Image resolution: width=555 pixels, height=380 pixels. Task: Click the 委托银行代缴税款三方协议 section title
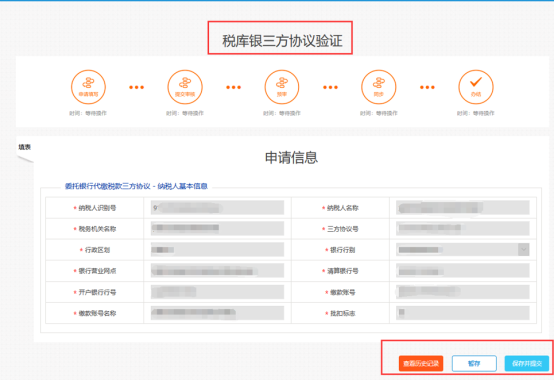tap(136, 186)
